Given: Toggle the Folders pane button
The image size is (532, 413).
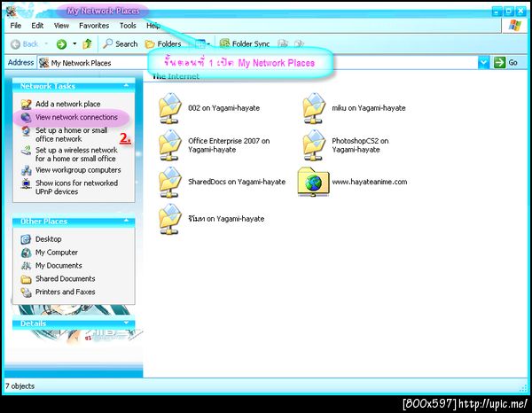Looking at the screenshot, I should [163, 44].
